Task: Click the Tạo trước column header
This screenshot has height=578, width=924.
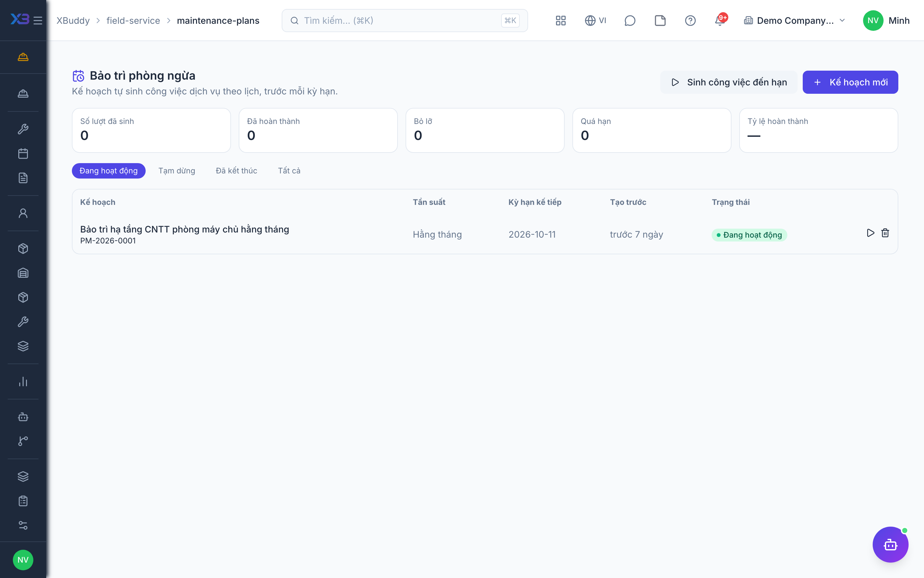Action: coord(628,202)
